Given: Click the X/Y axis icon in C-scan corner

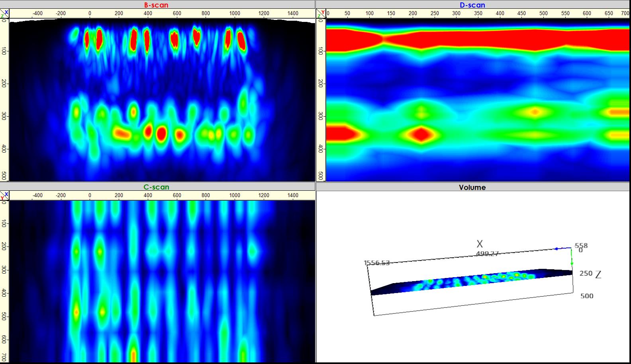Looking at the screenshot, I should coord(4,196).
